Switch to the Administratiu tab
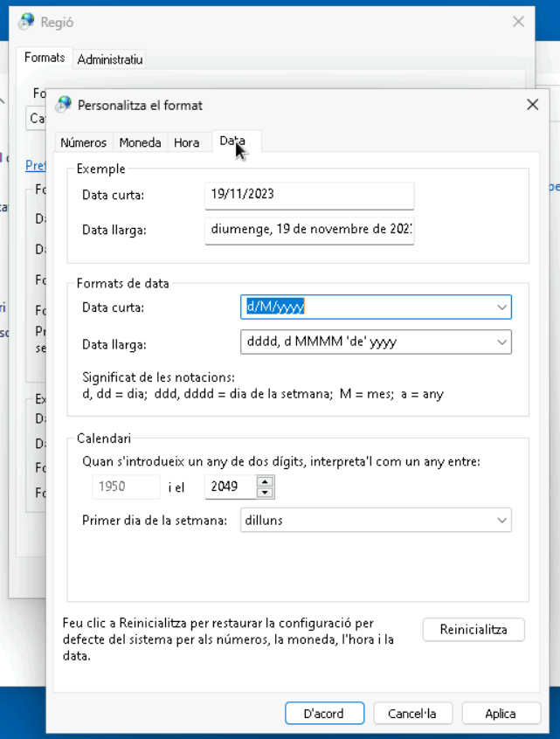The width and height of the screenshot is (560, 739). point(110,59)
